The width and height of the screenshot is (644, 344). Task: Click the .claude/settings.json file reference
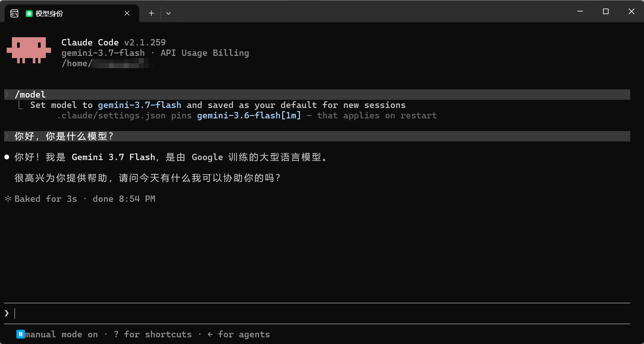point(111,115)
